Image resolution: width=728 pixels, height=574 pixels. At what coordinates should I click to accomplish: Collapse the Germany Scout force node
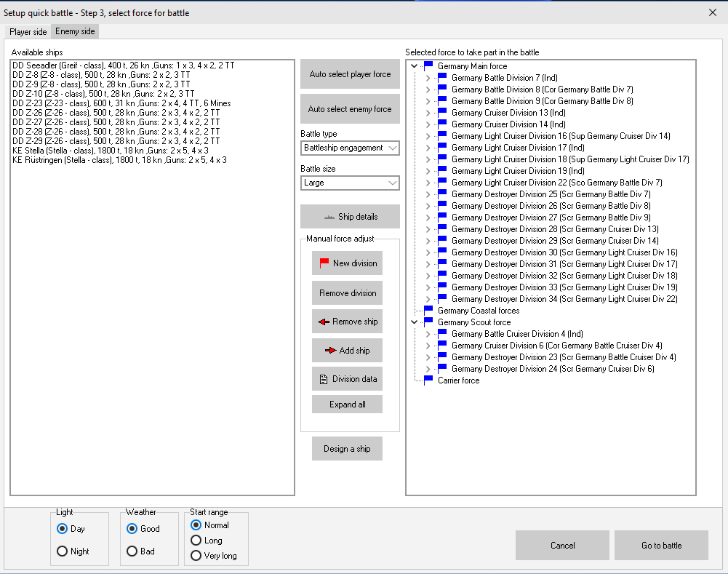pyautogui.click(x=414, y=322)
